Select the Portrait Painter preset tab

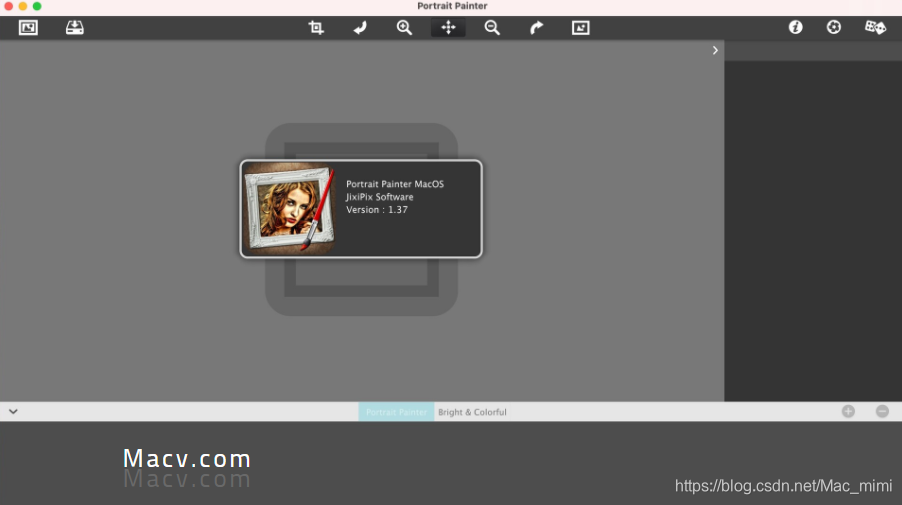pyautogui.click(x=396, y=412)
